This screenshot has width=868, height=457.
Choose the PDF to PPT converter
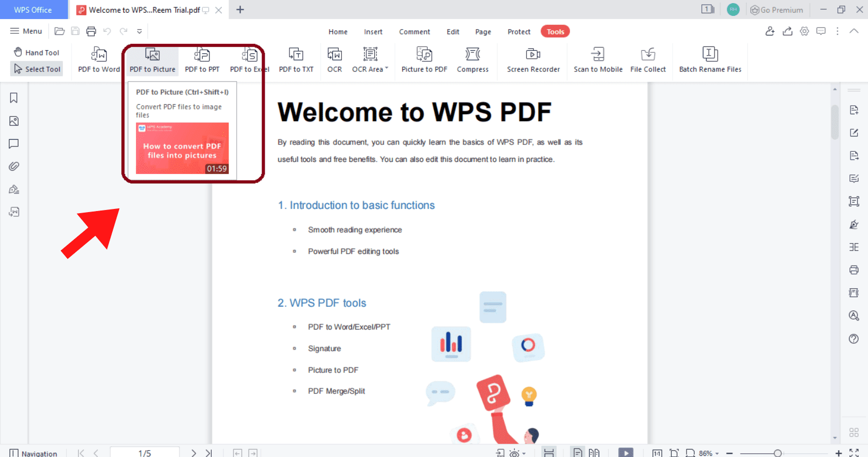click(202, 59)
